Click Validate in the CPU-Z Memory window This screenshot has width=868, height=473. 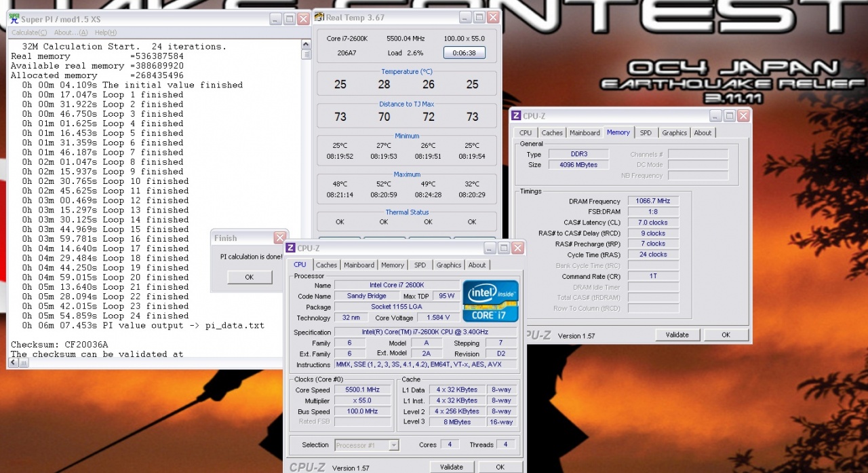point(677,335)
